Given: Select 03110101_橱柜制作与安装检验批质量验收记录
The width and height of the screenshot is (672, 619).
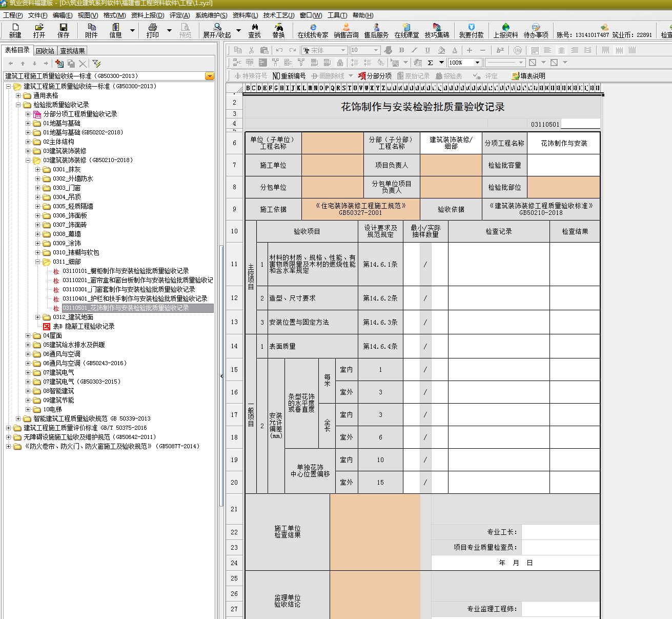Looking at the screenshot, I should point(126,271).
